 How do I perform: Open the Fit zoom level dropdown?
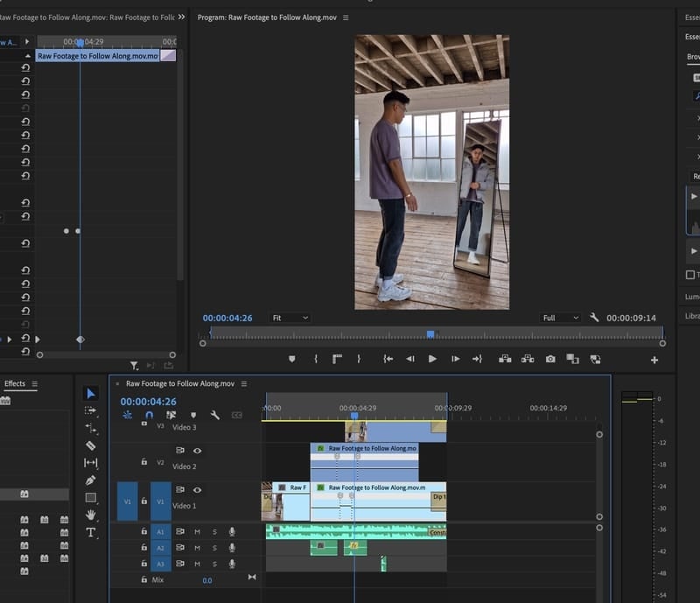[x=290, y=318]
